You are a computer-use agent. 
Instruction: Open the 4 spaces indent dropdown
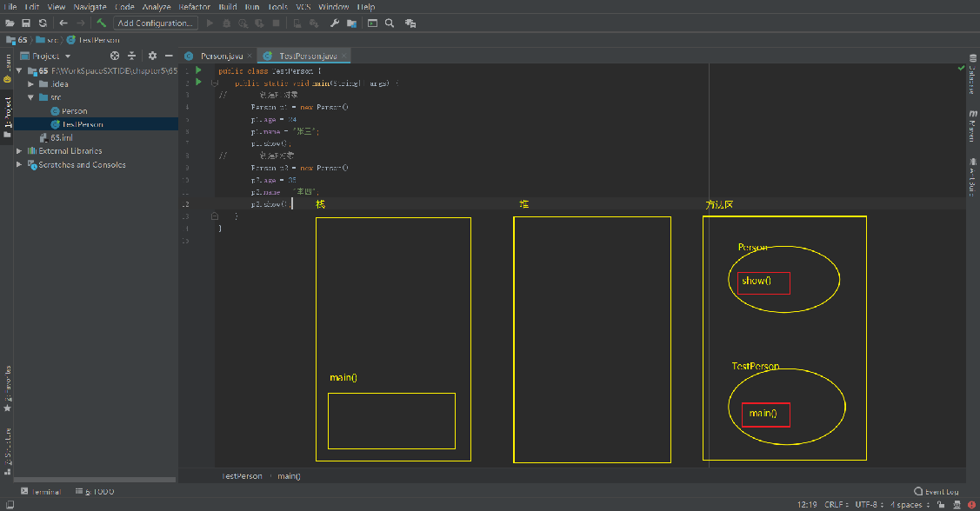coord(910,504)
